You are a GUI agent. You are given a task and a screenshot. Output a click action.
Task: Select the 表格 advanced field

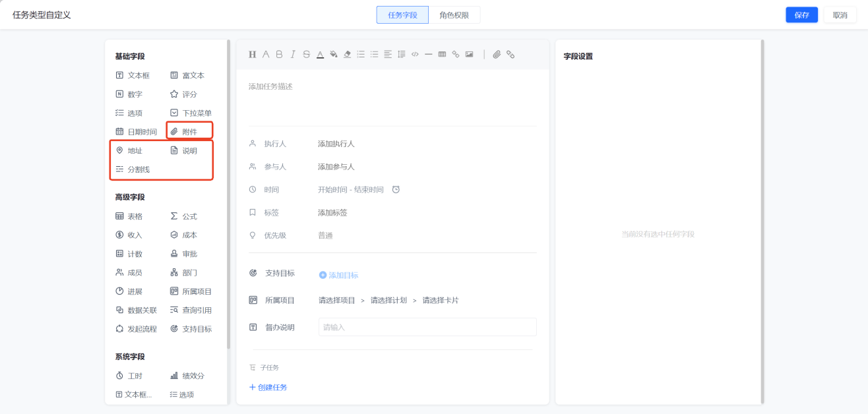click(x=129, y=216)
